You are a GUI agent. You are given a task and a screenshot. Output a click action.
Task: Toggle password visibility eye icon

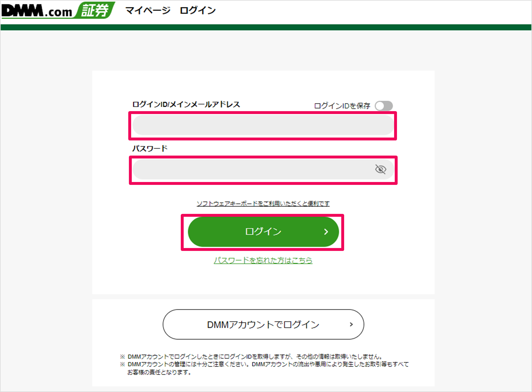[x=381, y=169]
